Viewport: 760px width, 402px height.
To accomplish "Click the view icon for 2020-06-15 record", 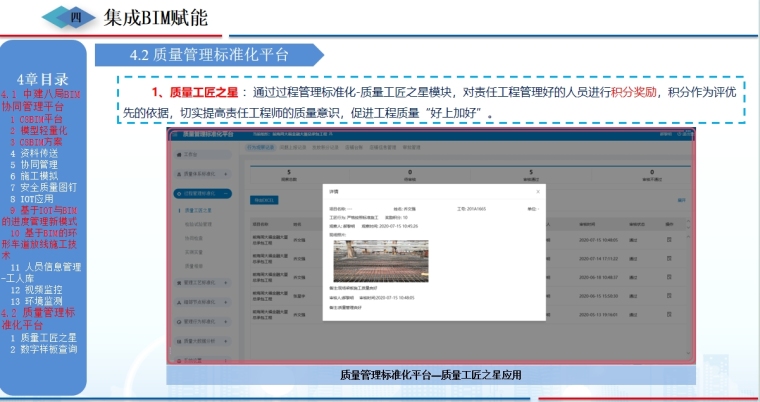I will 671,295.
